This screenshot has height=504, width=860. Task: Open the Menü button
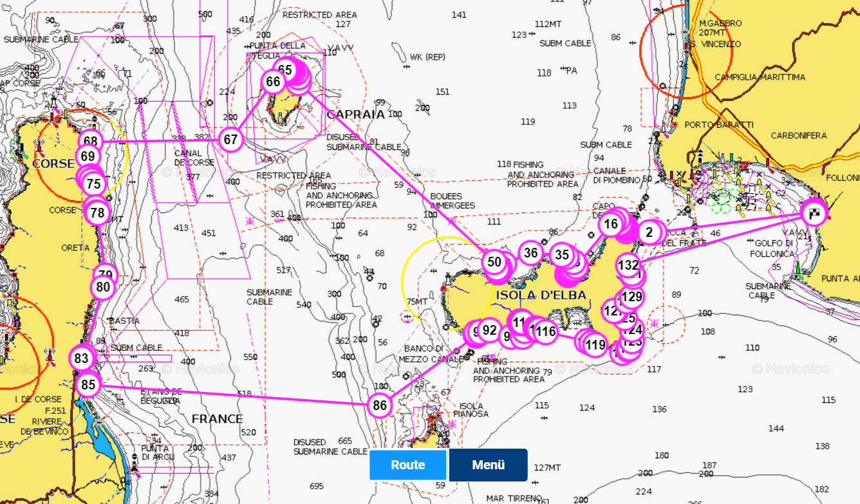488,465
